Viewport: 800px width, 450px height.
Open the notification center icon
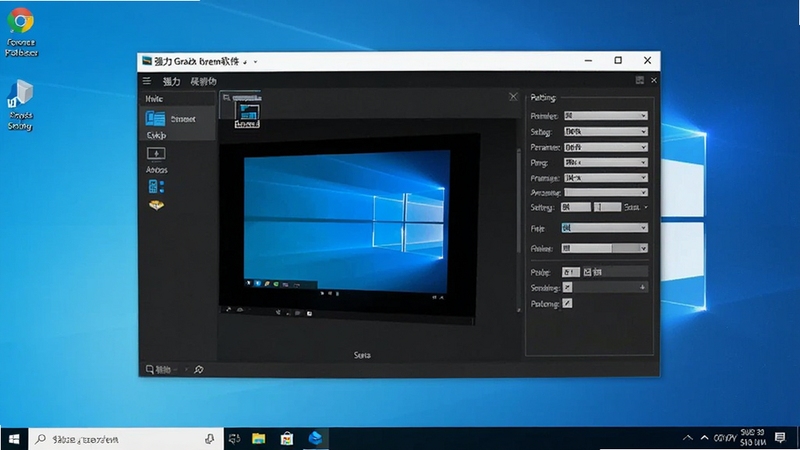click(x=780, y=438)
